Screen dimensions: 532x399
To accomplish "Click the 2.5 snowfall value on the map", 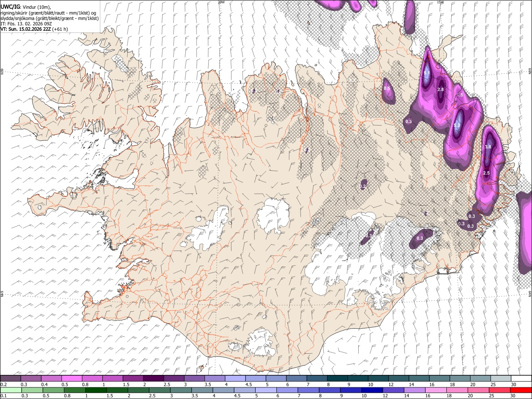I will click(487, 173).
